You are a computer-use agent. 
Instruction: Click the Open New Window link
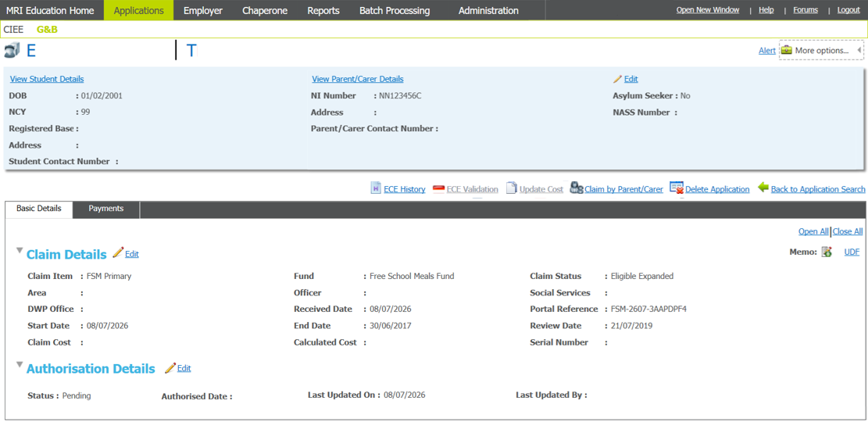point(708,10)
